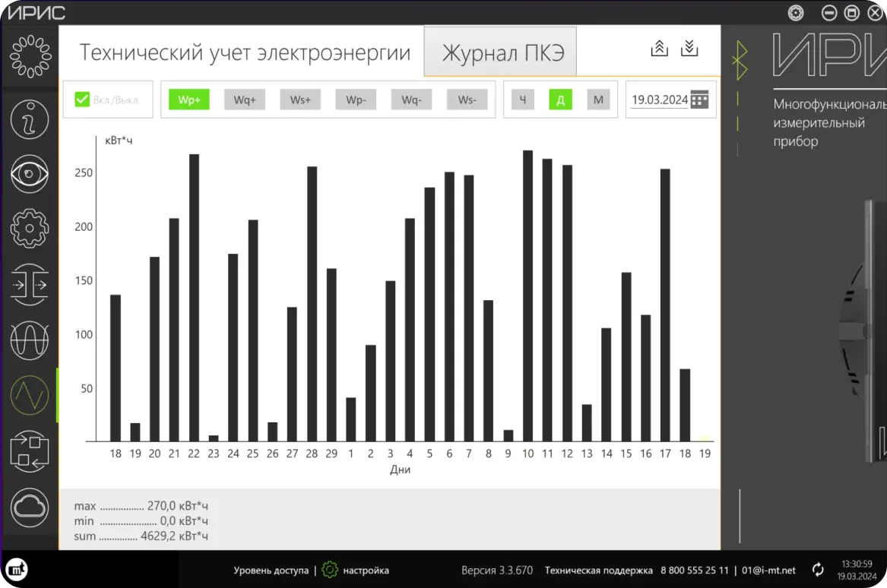The image size is (887, 588).
Task: Open the Журнал ПКЭ tab
Action: [499, 53]
